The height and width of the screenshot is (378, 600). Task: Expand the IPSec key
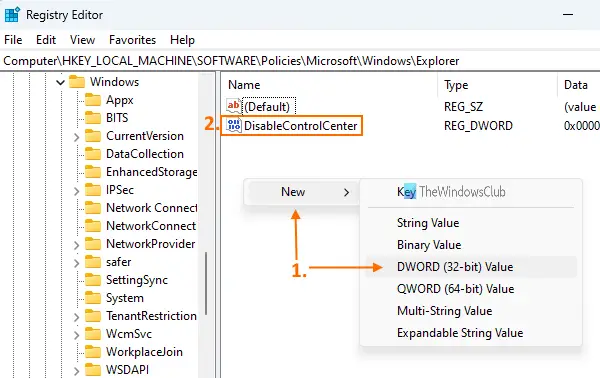pyautogui.click(x=76, y=191)
